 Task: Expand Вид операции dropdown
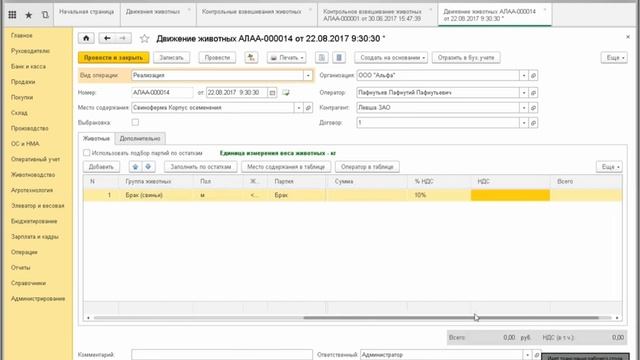308,76
